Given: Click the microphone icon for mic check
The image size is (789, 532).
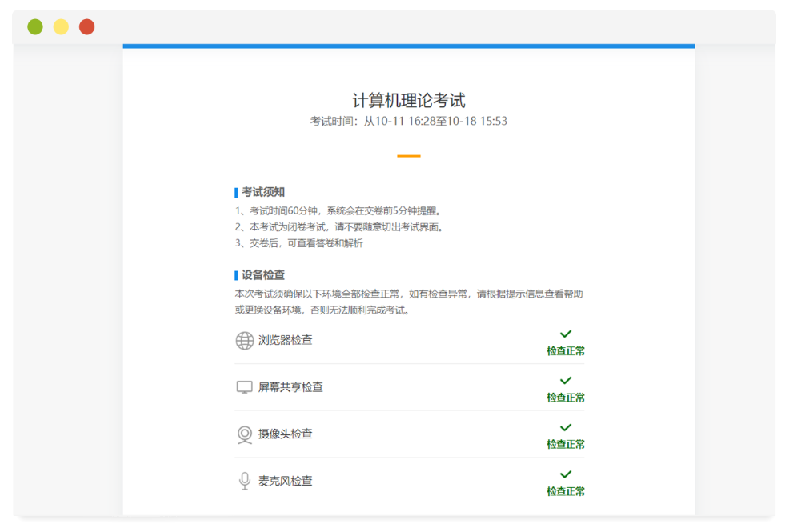Looking at the screenshot, I should pos(245,481).
